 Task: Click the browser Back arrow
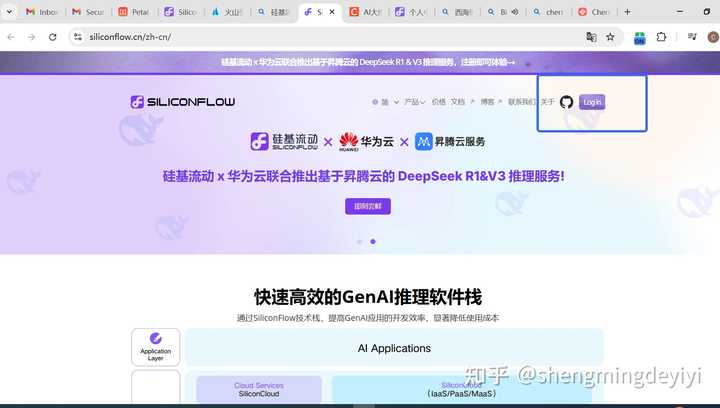point(11,37)
